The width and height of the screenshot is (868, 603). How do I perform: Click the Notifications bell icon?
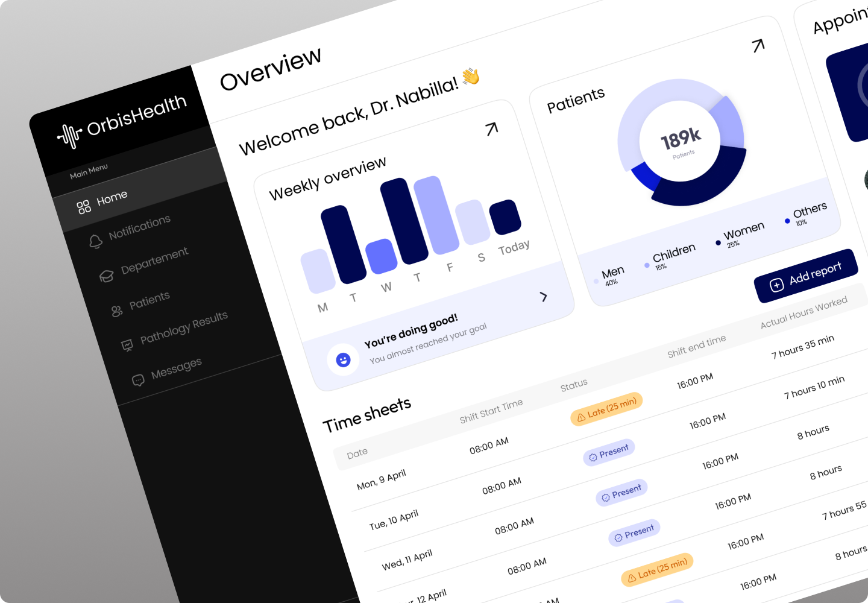95,241
